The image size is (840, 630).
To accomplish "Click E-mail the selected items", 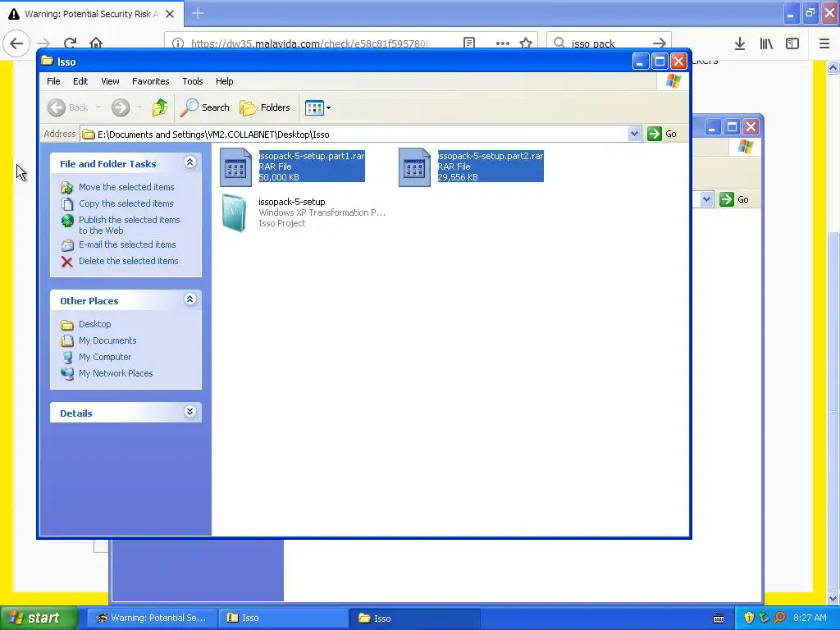I will 127,244.
